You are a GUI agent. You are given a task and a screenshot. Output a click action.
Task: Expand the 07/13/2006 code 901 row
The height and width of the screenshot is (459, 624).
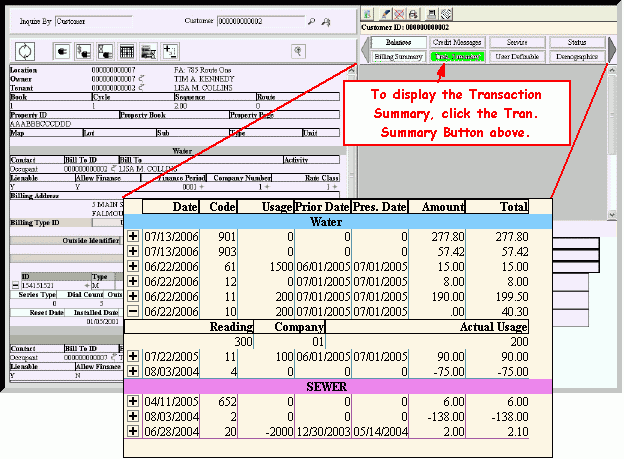[133, 236]
